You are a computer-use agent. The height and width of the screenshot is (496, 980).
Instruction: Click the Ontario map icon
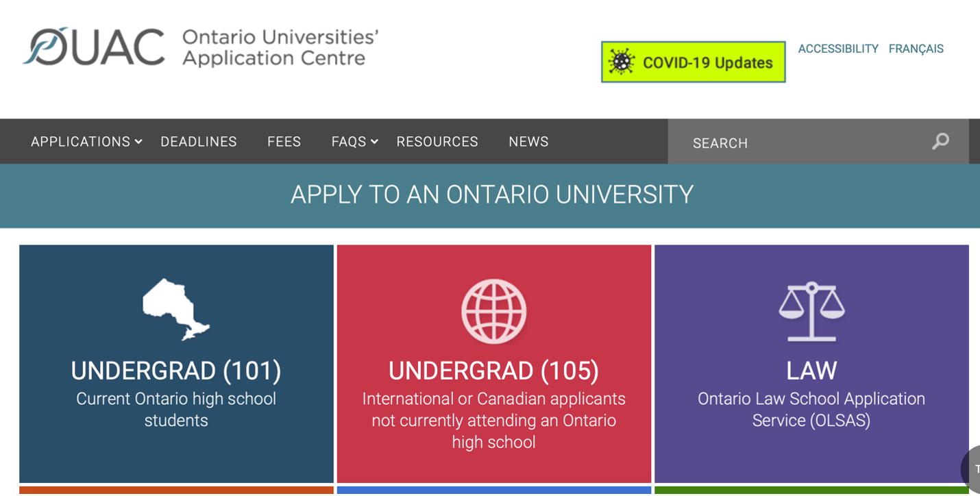(x=176, y=310)
